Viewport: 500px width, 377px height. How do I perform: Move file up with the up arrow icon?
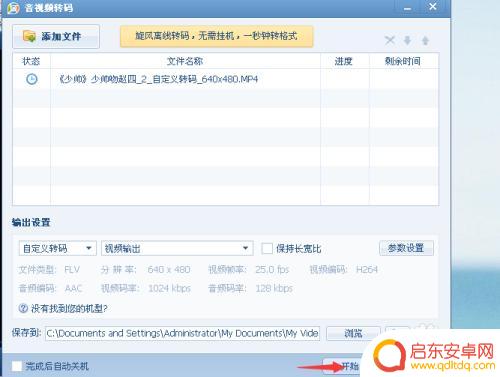pos(425,41)
